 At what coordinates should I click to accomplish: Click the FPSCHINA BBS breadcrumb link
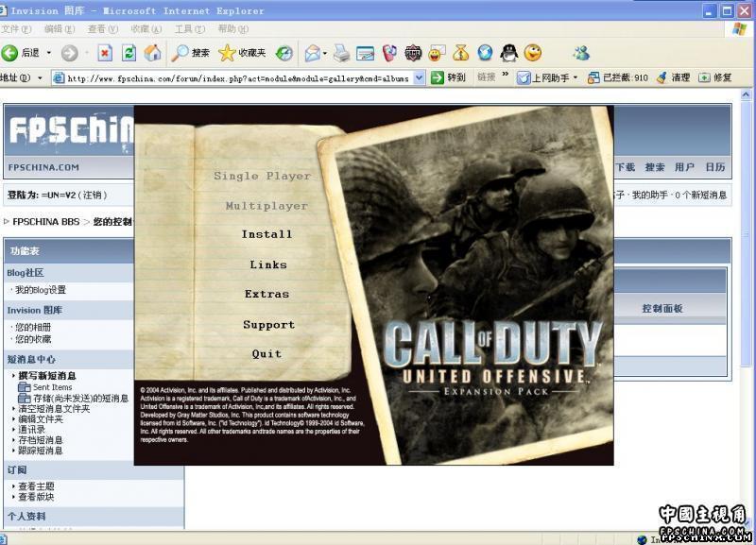coord(45,222)
